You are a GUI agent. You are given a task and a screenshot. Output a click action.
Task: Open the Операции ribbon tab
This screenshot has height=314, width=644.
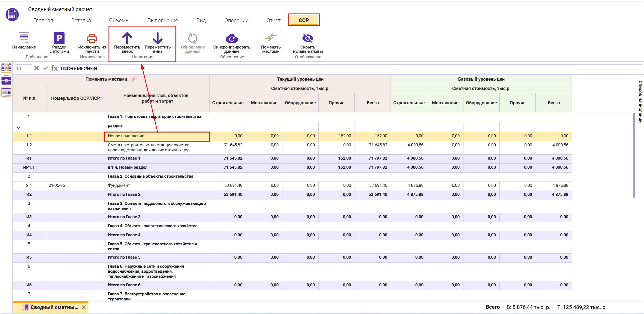click(x=236, y=20)
